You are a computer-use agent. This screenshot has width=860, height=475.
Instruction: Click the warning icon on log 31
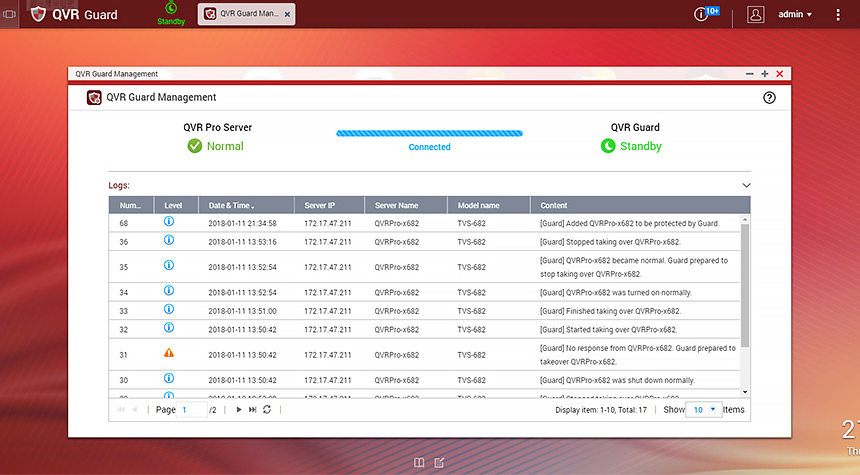coord(168,354)
